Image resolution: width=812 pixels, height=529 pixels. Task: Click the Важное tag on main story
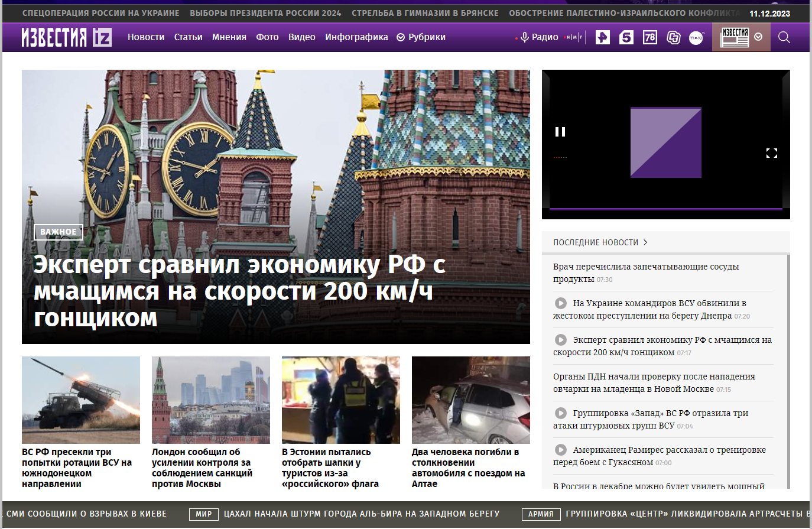pos(59,232)
